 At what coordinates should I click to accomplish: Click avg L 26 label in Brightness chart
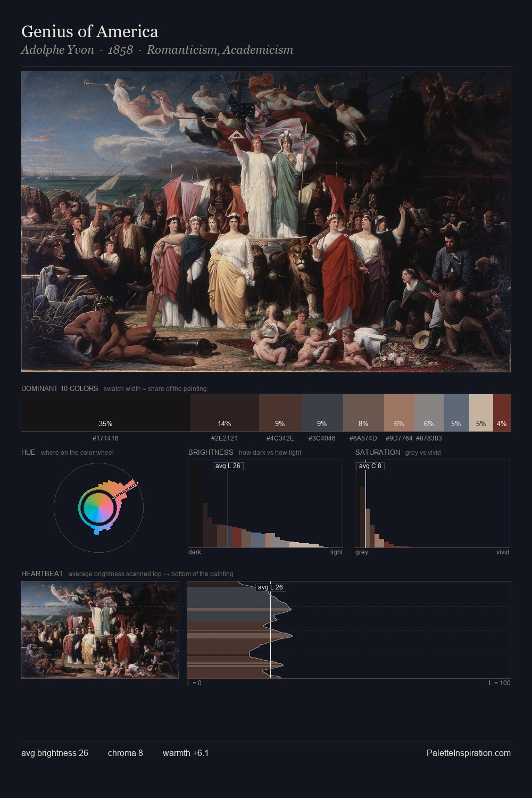[228, 466]
